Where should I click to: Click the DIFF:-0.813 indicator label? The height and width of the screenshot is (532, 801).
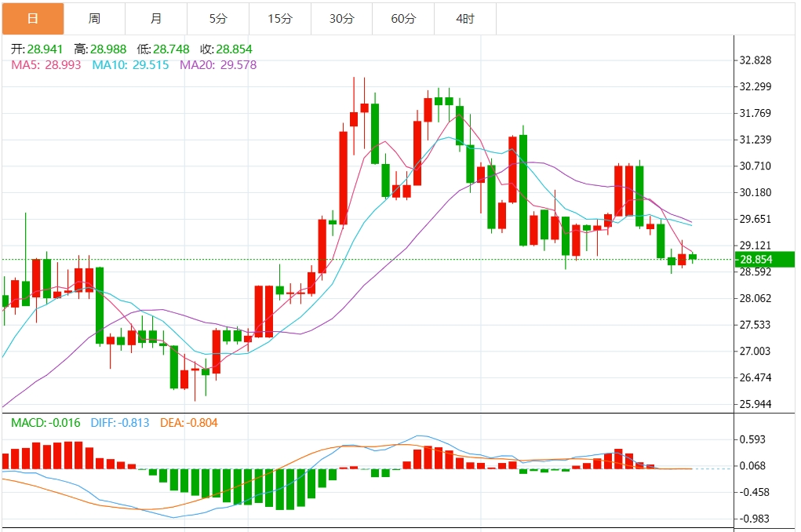coord(120,423)
